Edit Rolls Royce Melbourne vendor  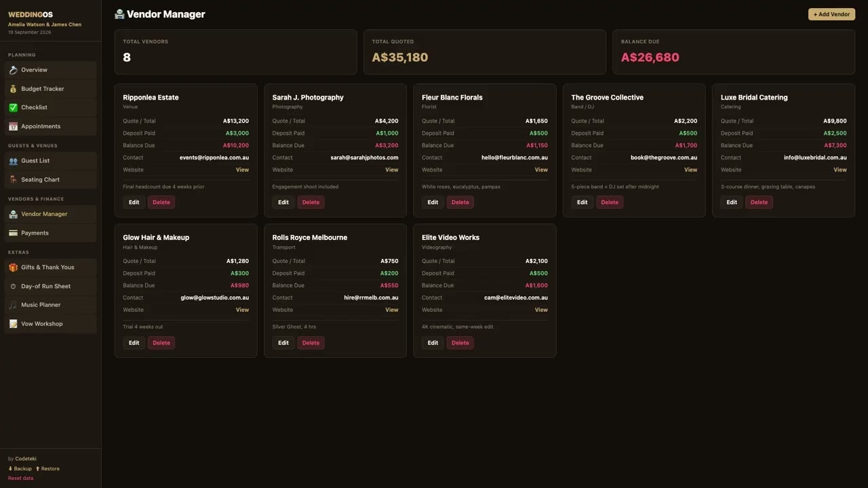pyautogui.click(x=283, y=343)
